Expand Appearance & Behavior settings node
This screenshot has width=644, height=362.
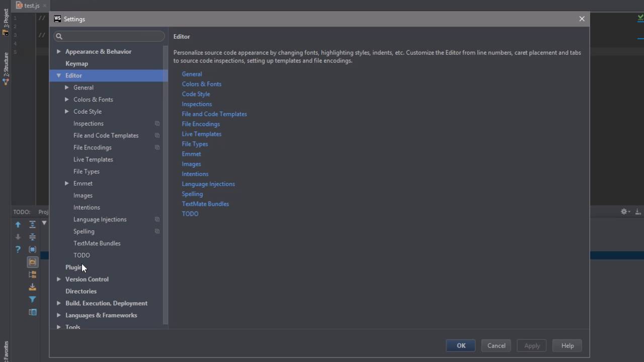click(59, 51)
